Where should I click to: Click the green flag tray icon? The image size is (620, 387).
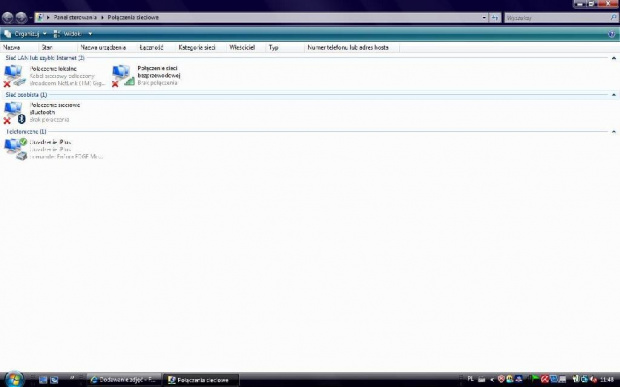pyautogui.click(x=535, y=379)
